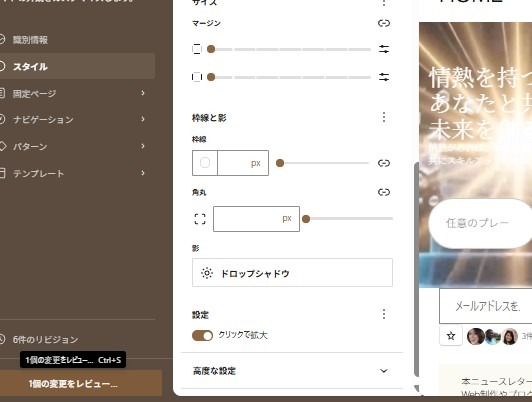Open 設定 options three-dot menu

[x=384, y=314]
